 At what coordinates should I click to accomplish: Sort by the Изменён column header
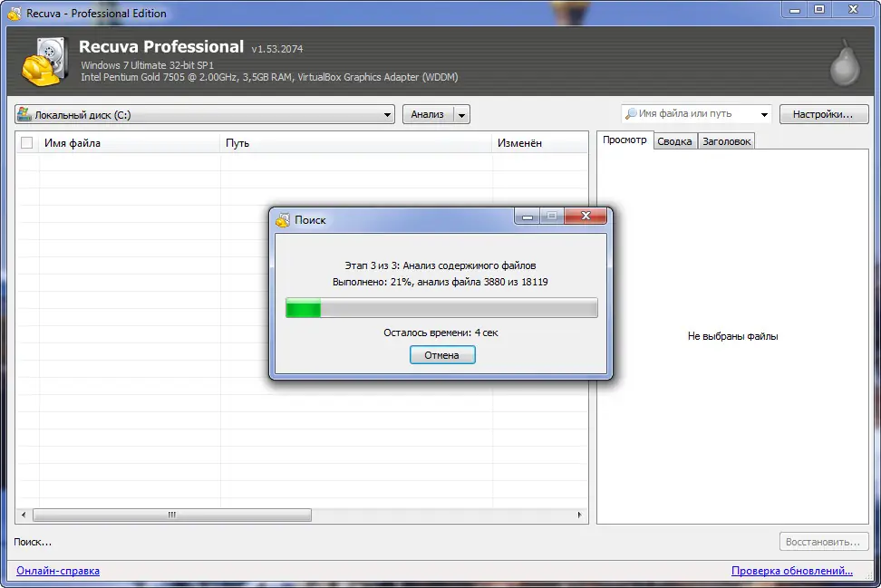coord(540,143)
